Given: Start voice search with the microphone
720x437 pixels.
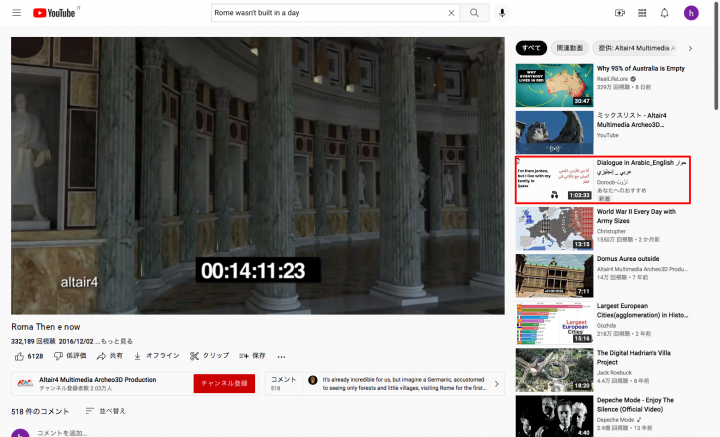Looking at the screenshot, I should click(x=502, y=13).
